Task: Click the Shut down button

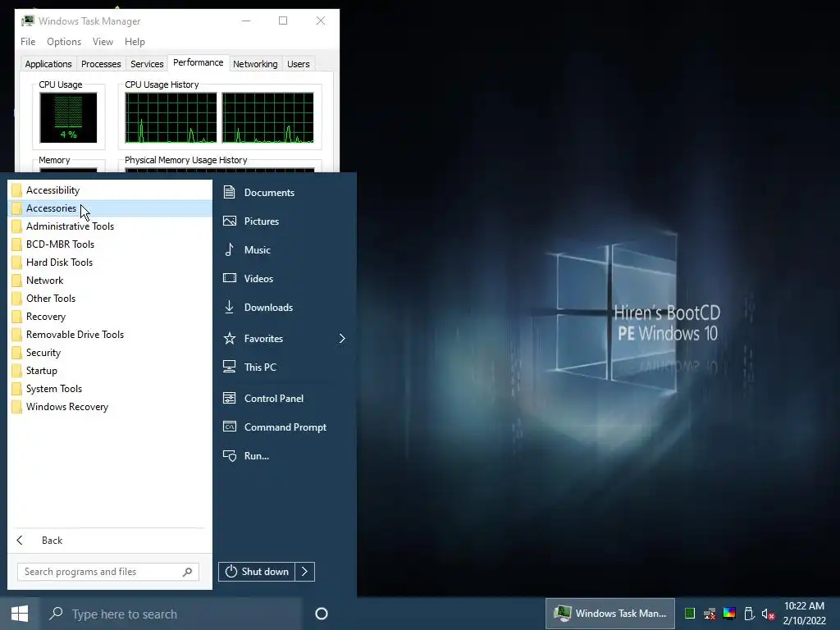Action: tap(257, 572)
